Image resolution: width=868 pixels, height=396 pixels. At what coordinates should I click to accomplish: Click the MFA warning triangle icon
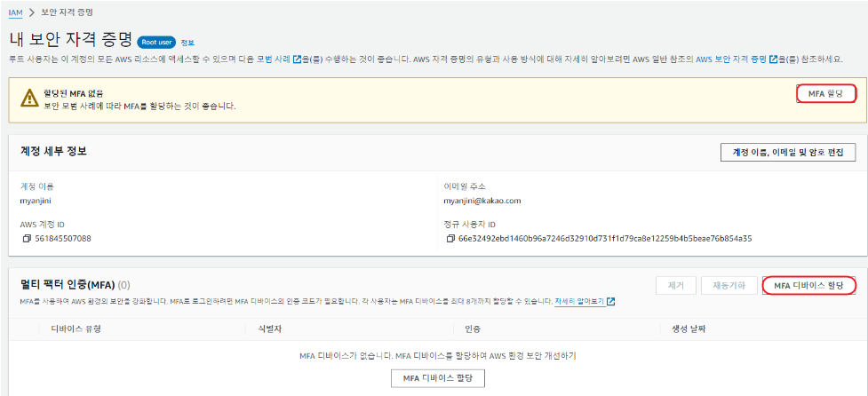point(29,99)
